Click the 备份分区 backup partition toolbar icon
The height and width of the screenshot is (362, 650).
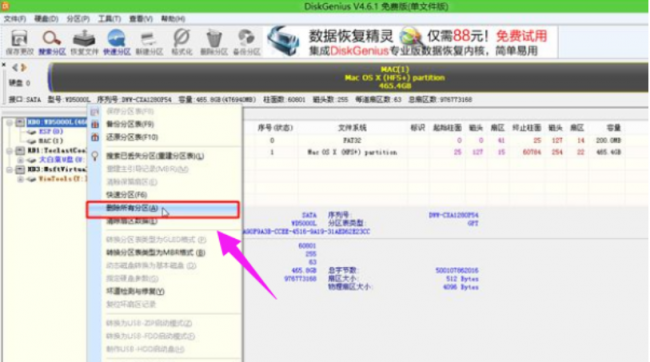[246, 39]
